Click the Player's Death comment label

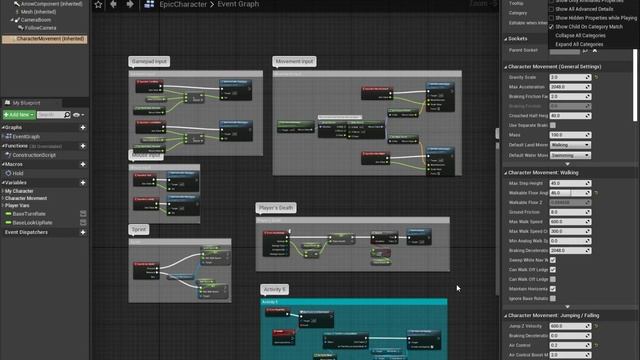pos(276,208)
